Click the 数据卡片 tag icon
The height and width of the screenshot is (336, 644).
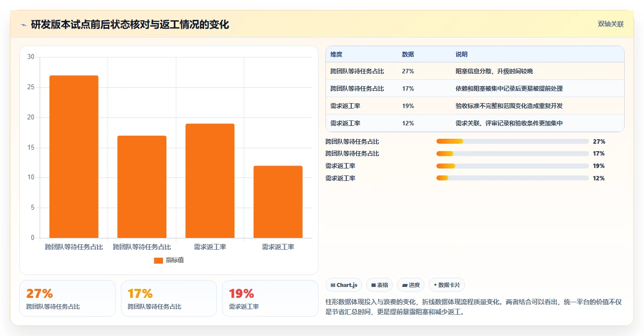point(435,285)
